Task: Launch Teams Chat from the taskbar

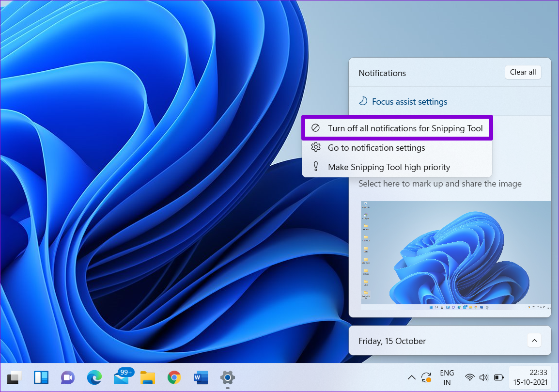Action: pos(67,377)
